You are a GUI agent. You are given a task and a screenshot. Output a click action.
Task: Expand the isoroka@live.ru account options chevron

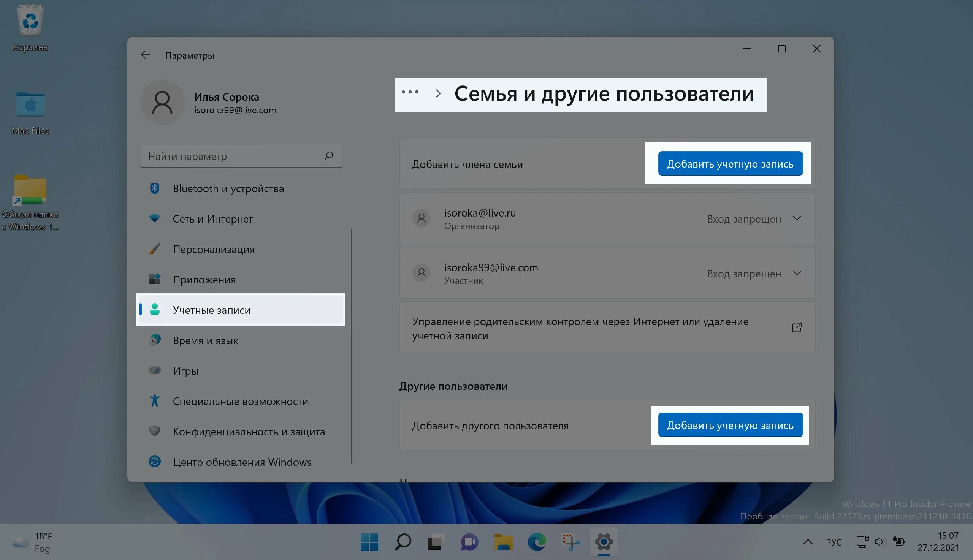pyautogui.click(x=797, y=218)
